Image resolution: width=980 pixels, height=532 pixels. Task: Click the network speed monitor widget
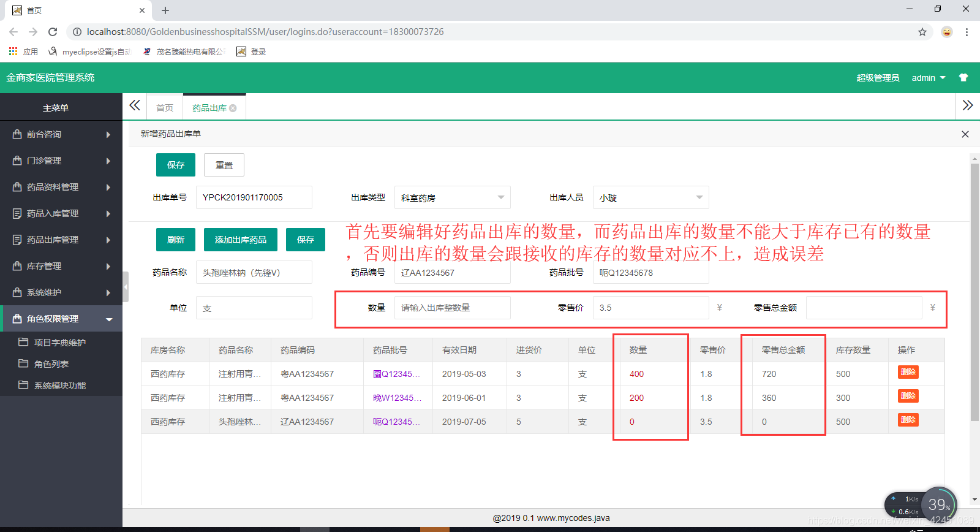click(921, 505)
